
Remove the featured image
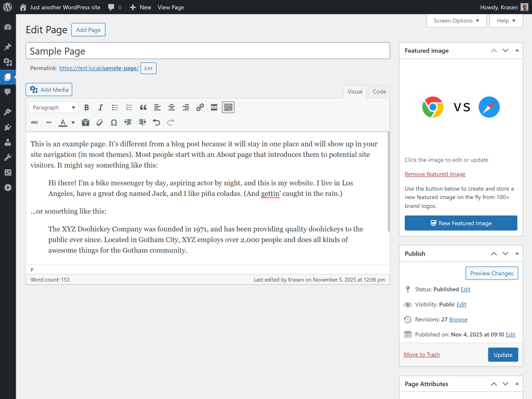(x=435, y=174)
